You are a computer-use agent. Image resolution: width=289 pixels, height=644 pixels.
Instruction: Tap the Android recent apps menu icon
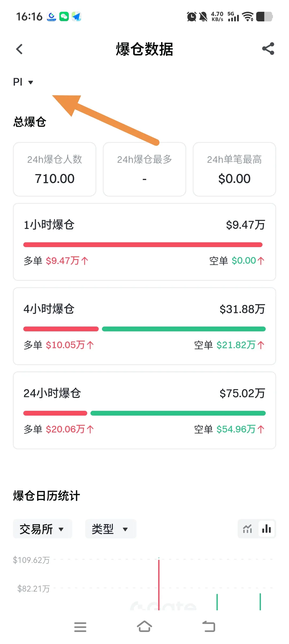pos(80,627)
